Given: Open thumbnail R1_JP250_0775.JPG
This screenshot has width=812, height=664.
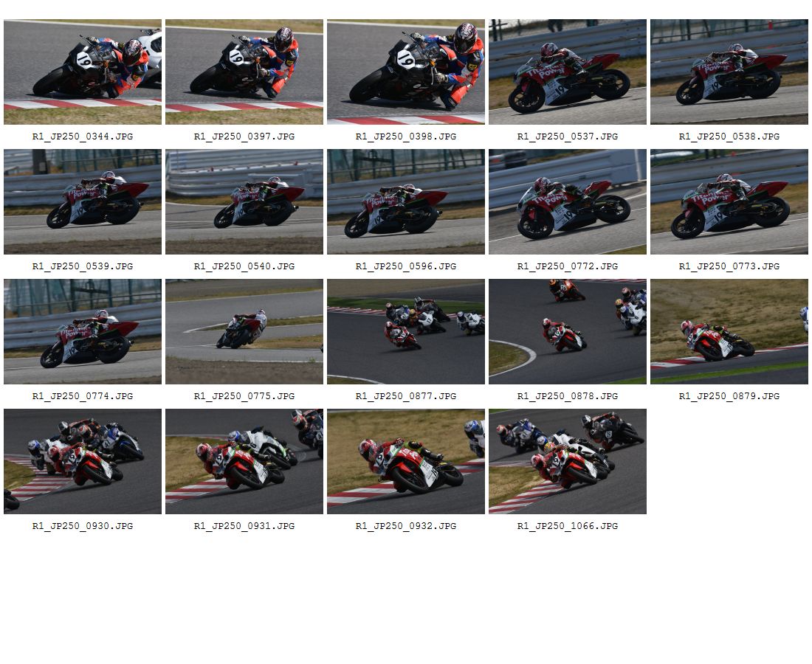Looking at the screenshot, I should pyautogui.click(x=244, y=332).
